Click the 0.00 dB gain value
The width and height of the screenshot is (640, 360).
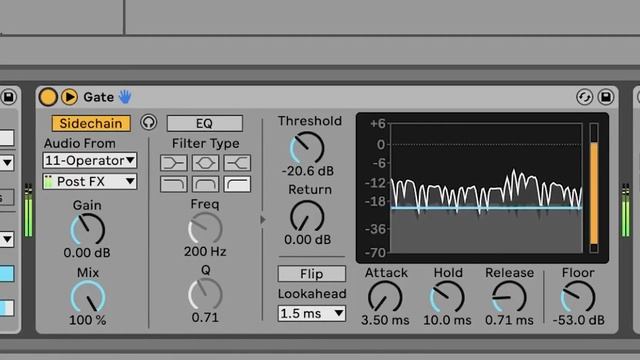tap(87, 253)
